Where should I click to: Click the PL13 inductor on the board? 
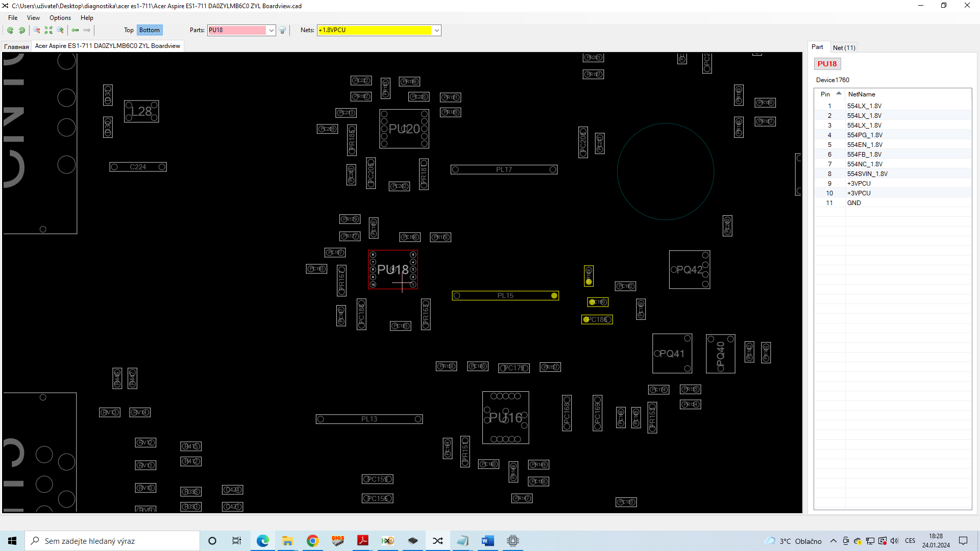coord(369,419)
